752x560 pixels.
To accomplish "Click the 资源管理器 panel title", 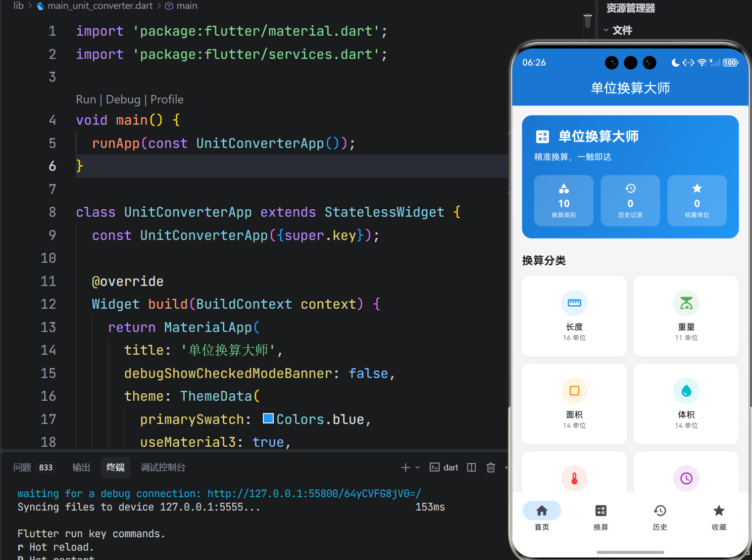I will [630, 8].
